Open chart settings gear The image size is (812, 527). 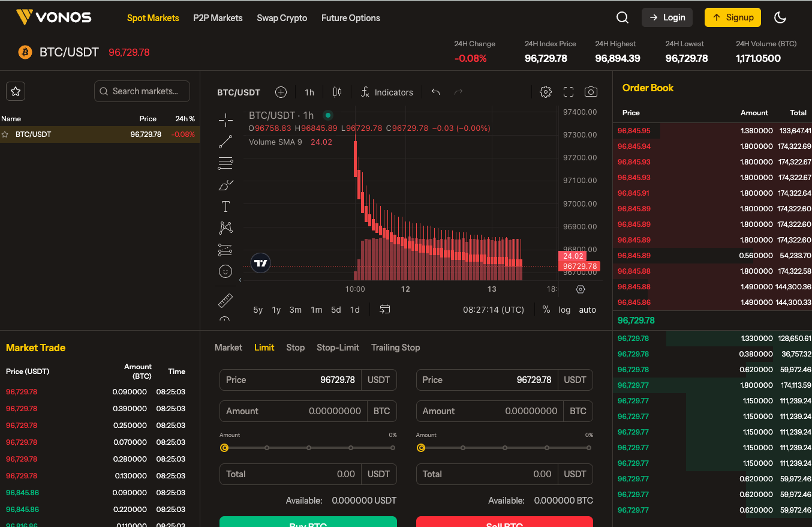[546, 92]
